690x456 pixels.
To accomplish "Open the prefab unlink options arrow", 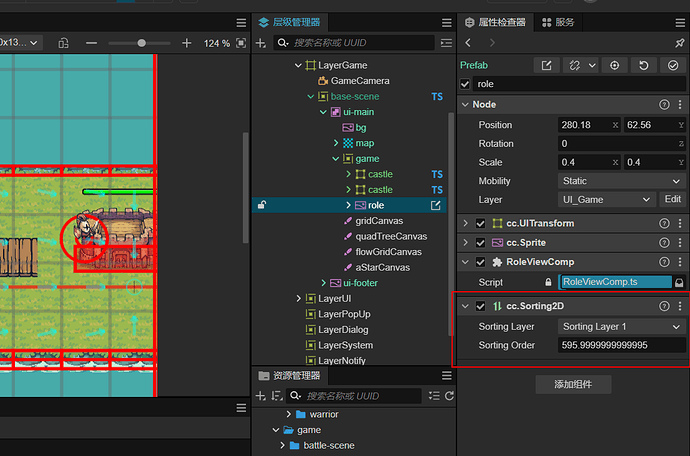I will (592, 66).
